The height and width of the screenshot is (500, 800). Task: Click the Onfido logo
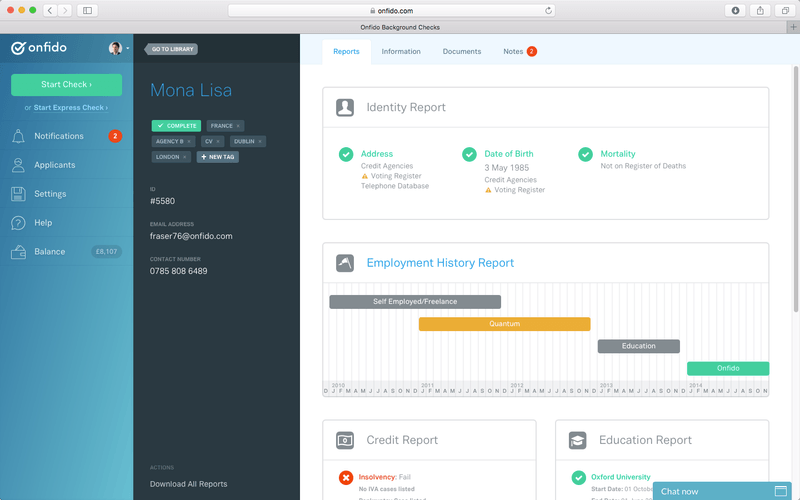[x=39, y=48]
